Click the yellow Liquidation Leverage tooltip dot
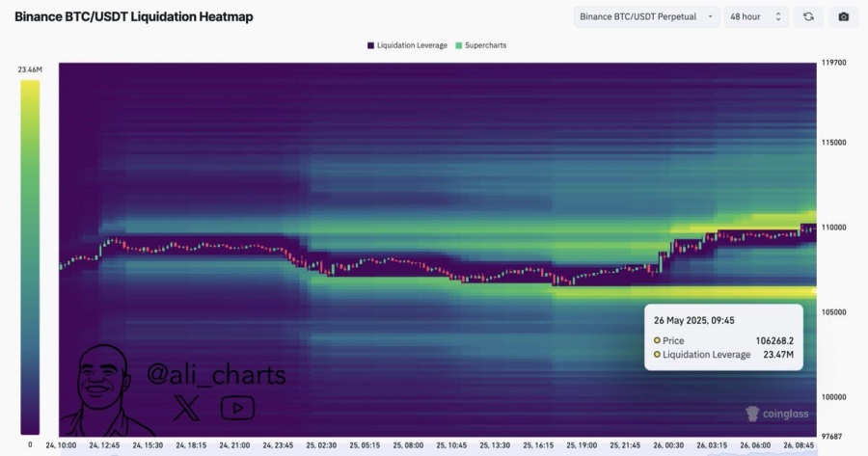This screenshot has height=456, width=868. pos(658,355)
